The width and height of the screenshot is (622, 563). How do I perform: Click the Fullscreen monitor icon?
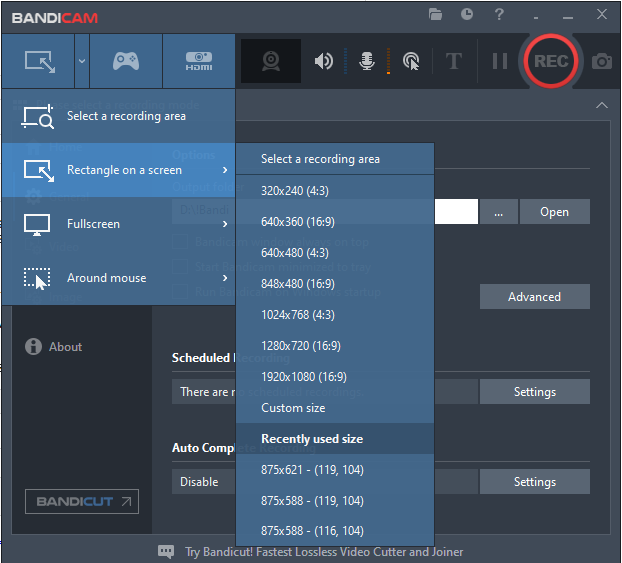pyautogui.click(x=37, y=225)
